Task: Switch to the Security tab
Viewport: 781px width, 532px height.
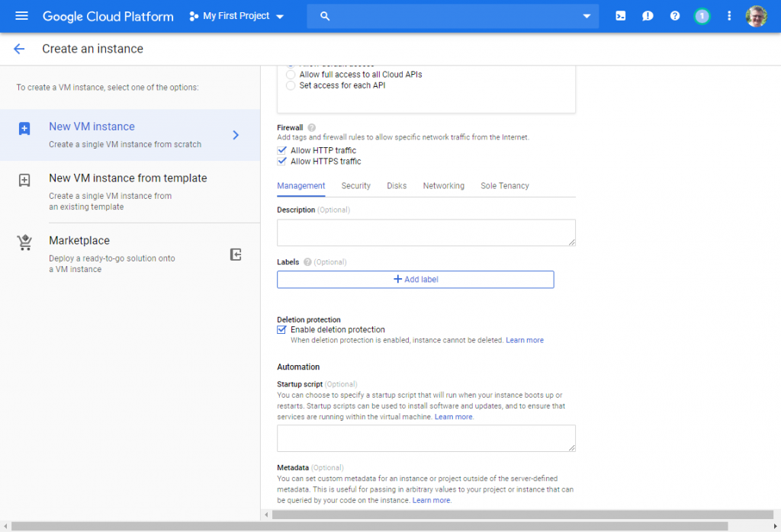Action: coord(355,186)
